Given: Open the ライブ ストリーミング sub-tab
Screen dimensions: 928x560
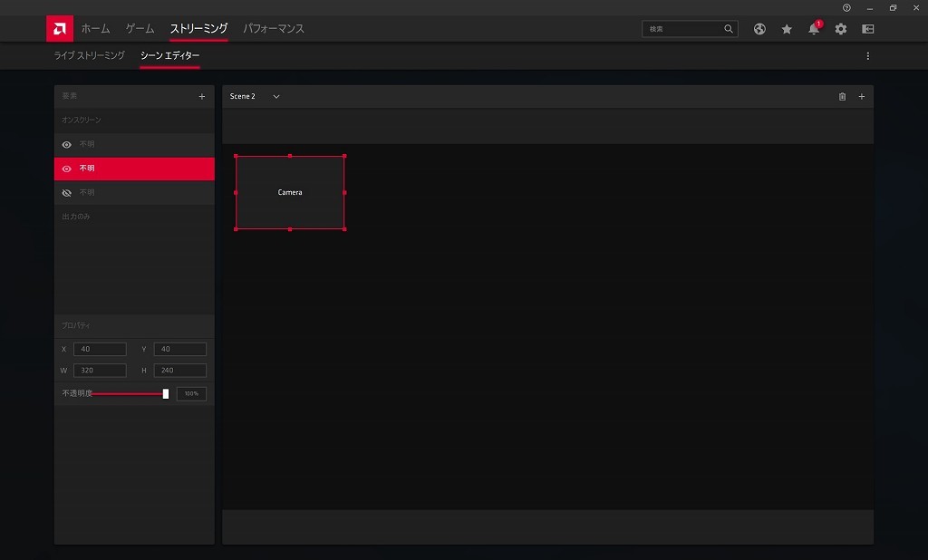Looking at the screenshot, I should tap(89, 56).
